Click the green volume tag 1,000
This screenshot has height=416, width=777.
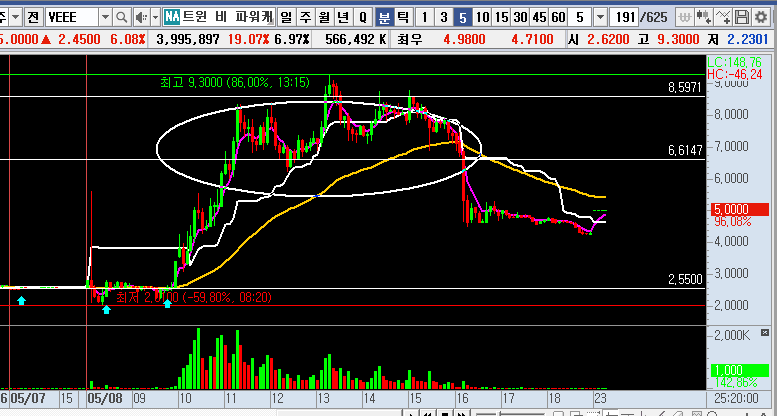[x=740, y=370]
